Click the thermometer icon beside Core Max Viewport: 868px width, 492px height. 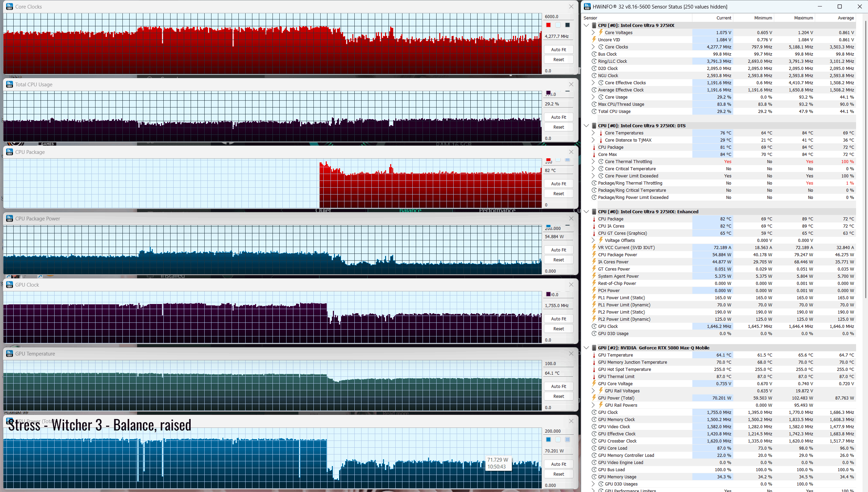coord(594,154)
